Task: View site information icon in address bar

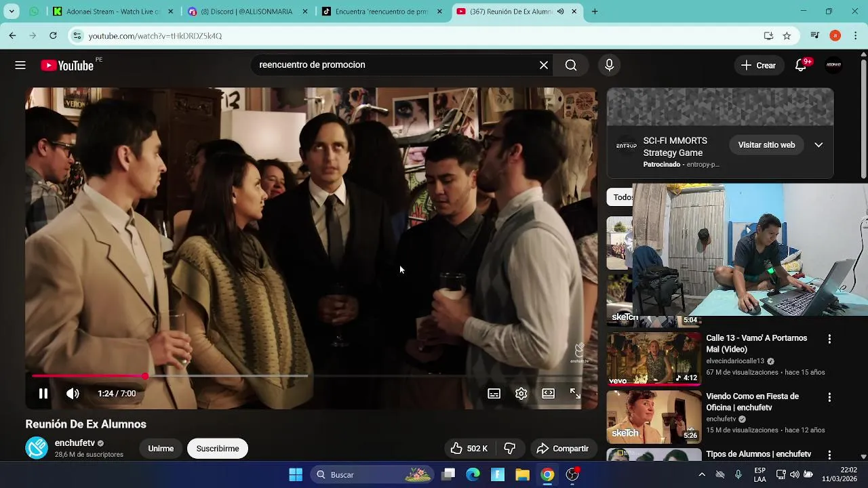Action: pos(77,36)
